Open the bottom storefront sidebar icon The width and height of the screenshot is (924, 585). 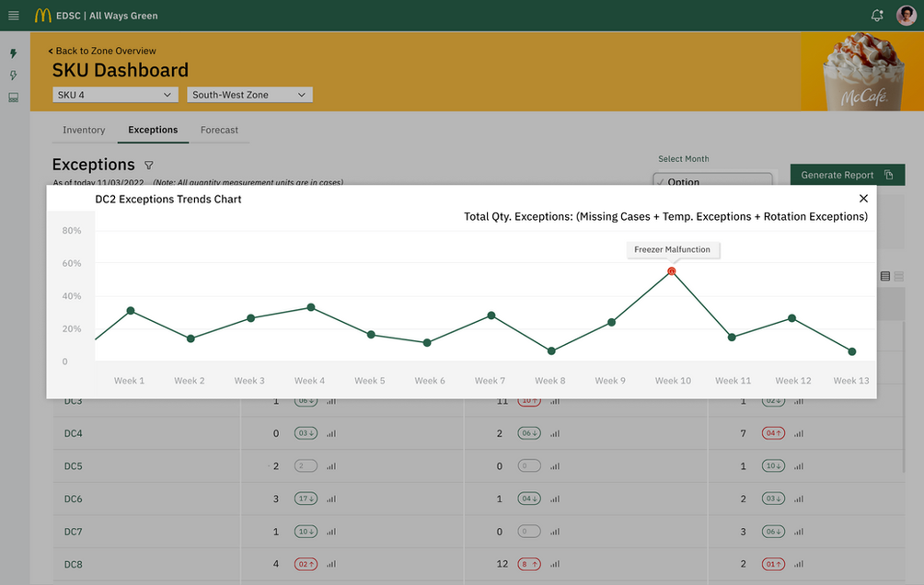13,97
